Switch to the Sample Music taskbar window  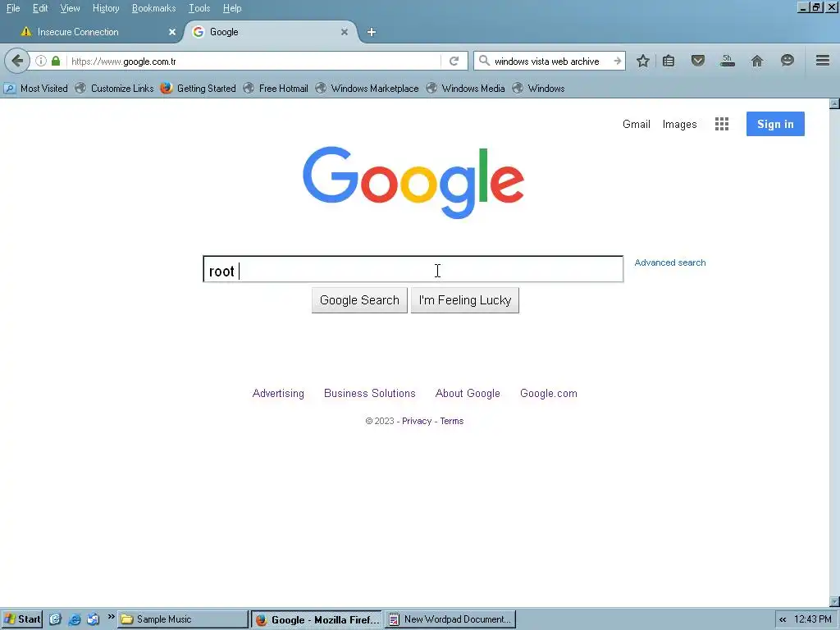pyautogui.click(x=183, y=619)
